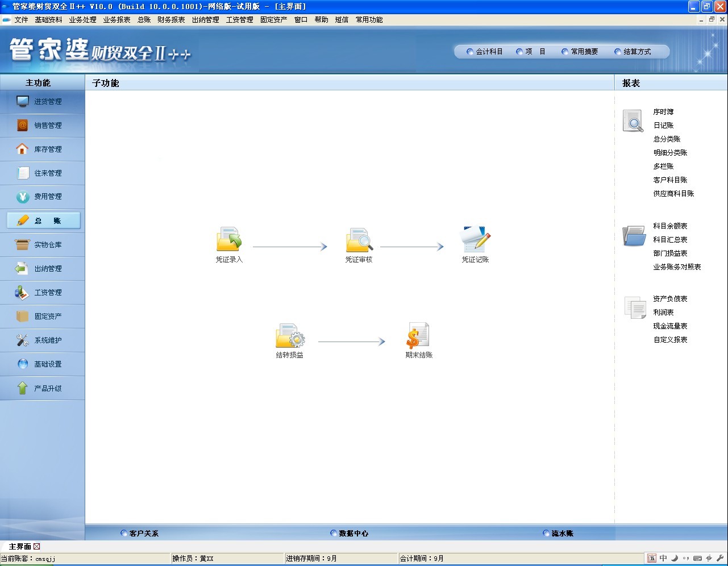Screen dimensions: 728x566
Task: Open the 多栏账 report link
Action: pyautogui.click(x=663, y=167)
